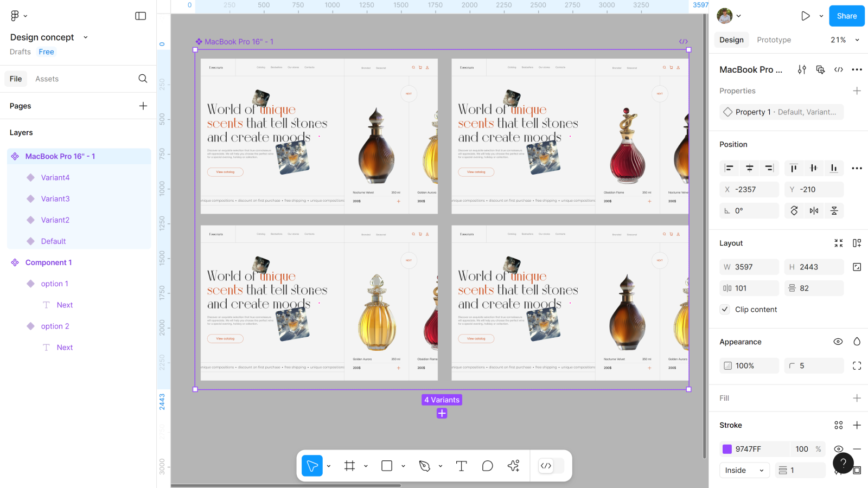Viewport: 868px width, 488px height.
Task: Toggle Appearance visibility eye icon
Action: click(838, 342)
